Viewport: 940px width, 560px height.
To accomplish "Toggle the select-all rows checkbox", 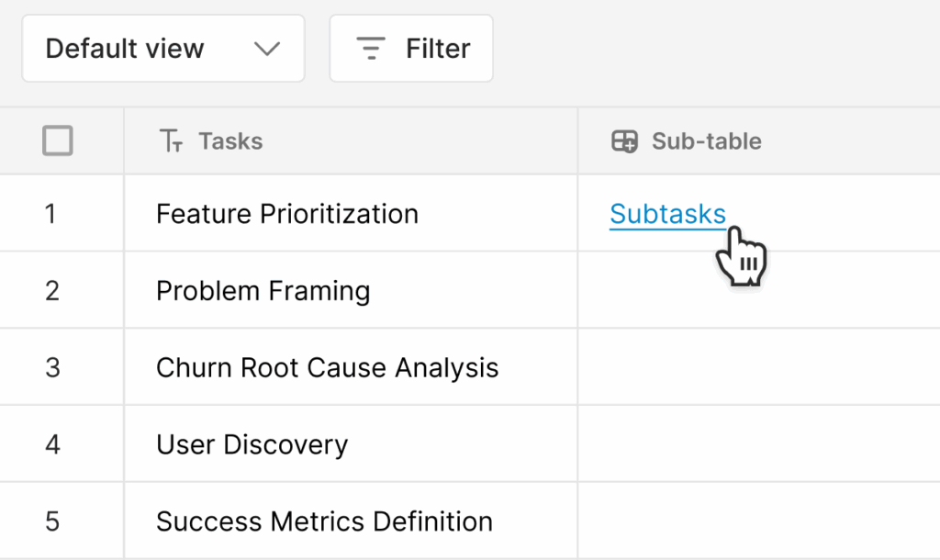I will pos(58,141).
